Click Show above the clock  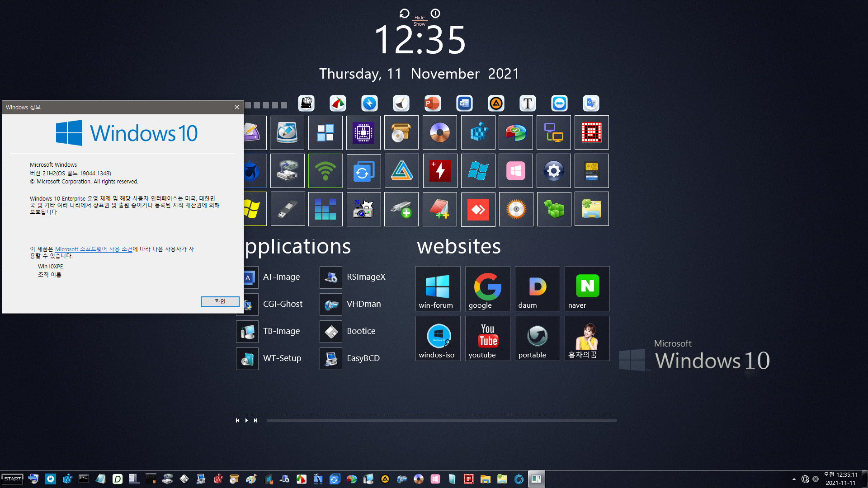(420, 24)
